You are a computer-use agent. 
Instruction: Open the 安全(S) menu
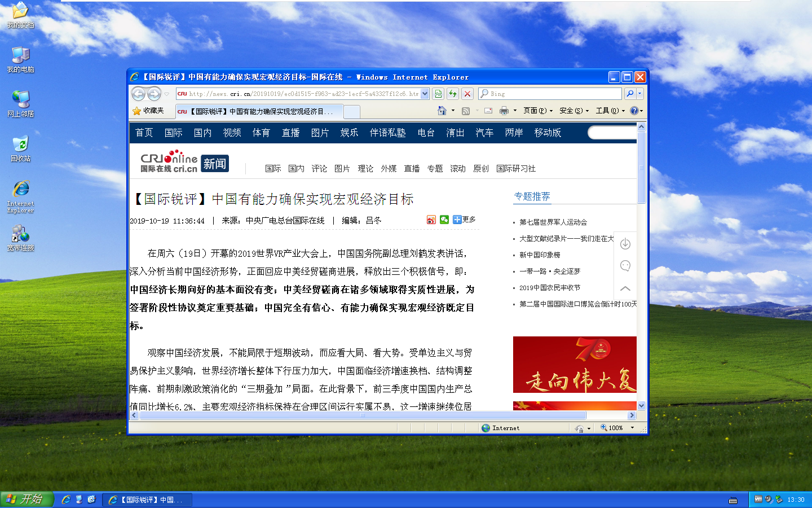pos(574,111)
